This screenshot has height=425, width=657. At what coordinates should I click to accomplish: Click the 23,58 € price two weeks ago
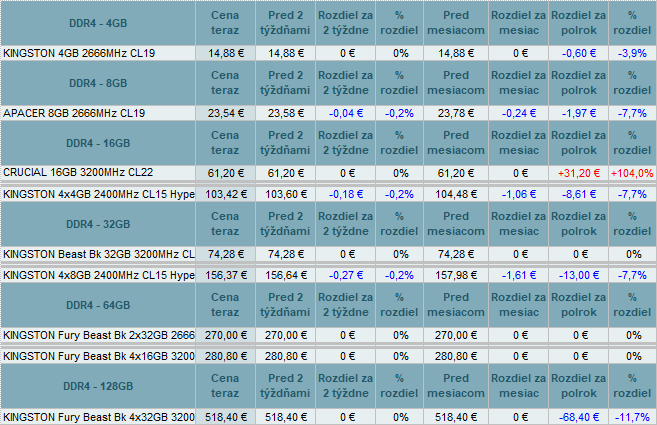(285, 113)
